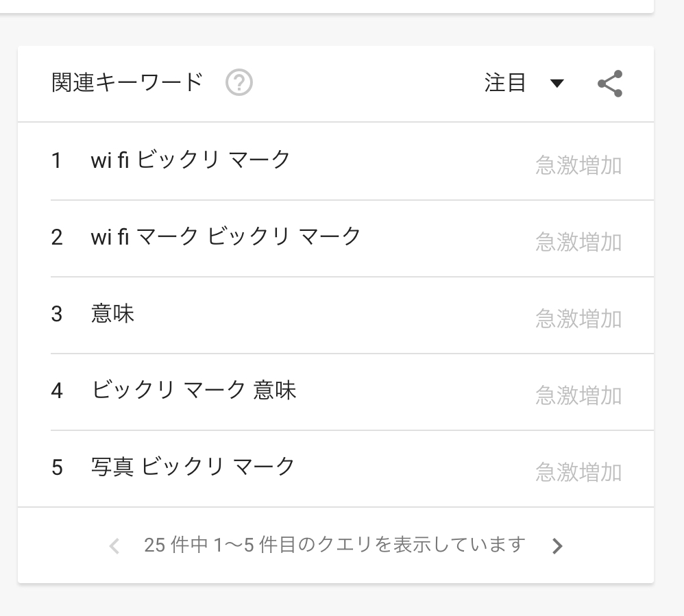Click the 注目 menu option
The width and height of the screenshot is (684, 616).
click(x=505, y=83)
